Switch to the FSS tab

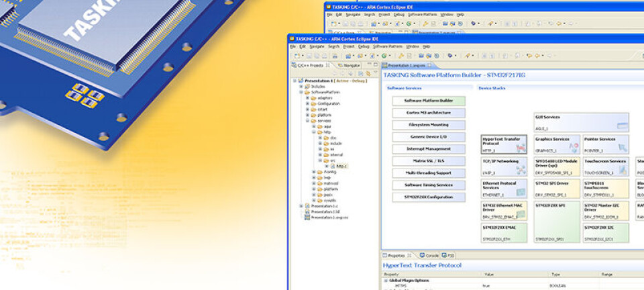(449, 256)
